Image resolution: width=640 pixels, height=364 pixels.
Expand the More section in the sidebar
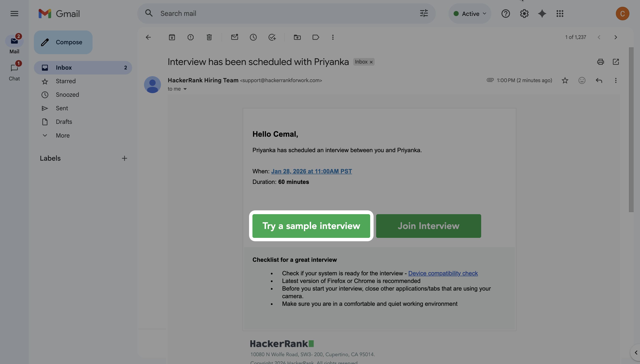click(x=62, y=135)
